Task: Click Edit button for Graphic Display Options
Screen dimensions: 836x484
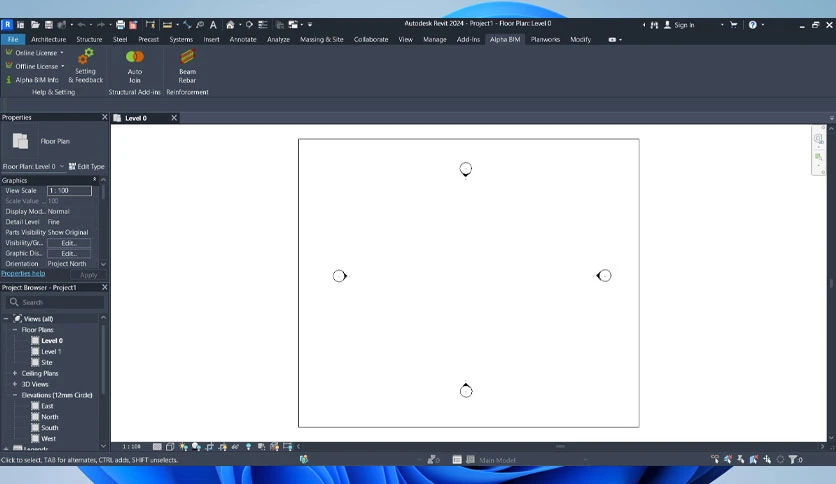Action: pyautogui.click(x=69, y=254)
